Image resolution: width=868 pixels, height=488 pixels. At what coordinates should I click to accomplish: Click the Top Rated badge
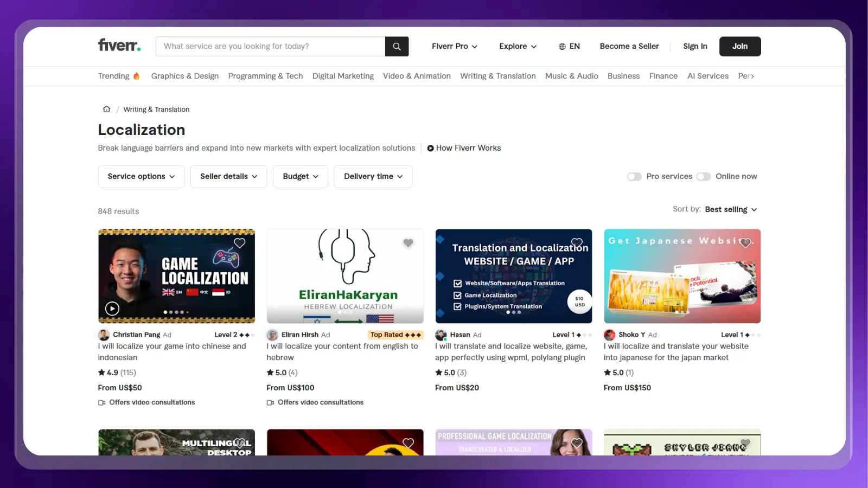coord(395,335)
